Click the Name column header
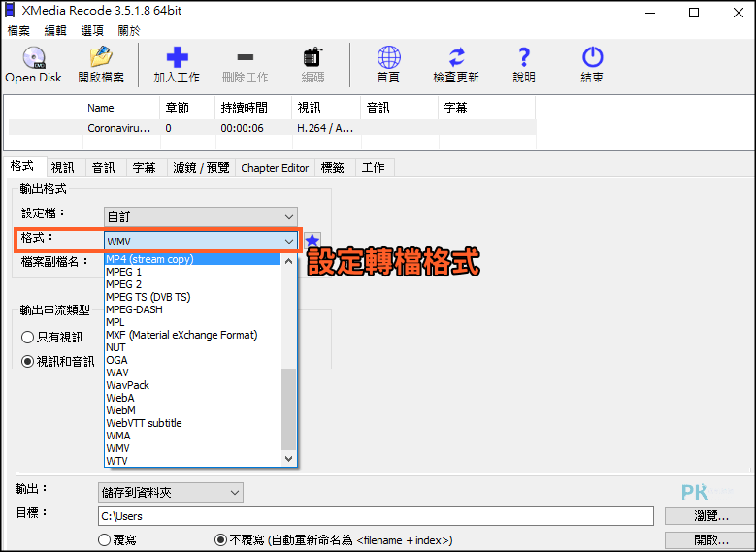 120,108
